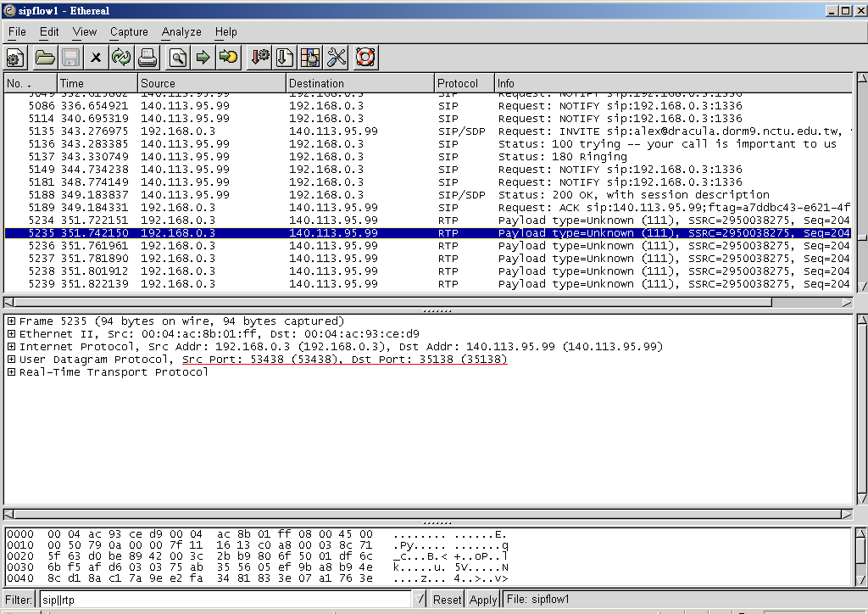Viewport: 868px width, 614px height.
Task: Open the Capture menu
Action: (x=129, y=32)
